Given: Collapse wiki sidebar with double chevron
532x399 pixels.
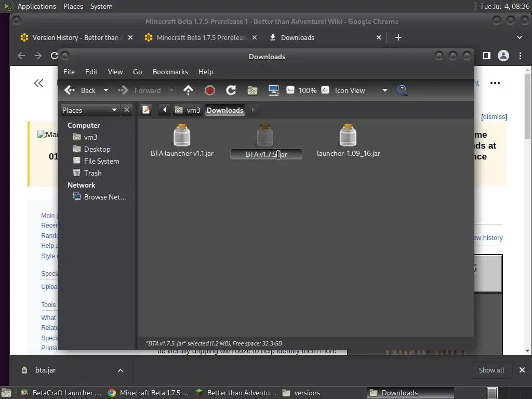Looking at the screenshot, I should pos(38,83).
